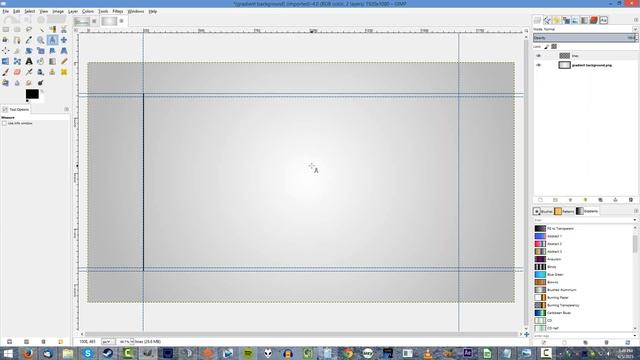
Task: Select the Free Select lasso tool
Action: (29, 29)
